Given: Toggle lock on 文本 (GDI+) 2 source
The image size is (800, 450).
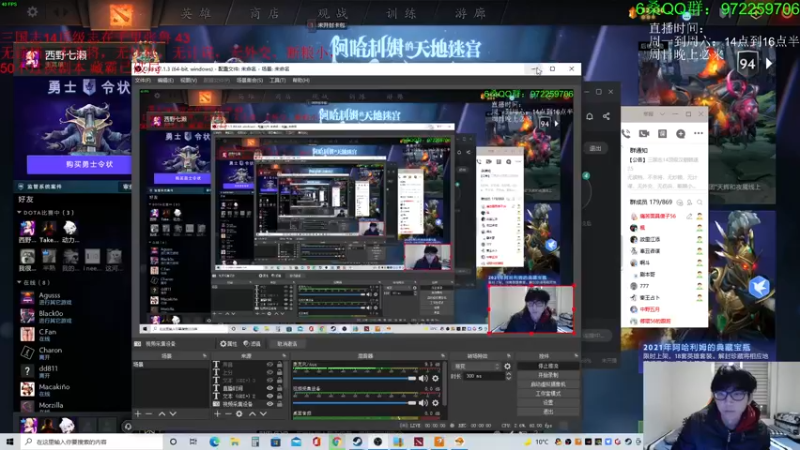Looking at the screenshot, I should pyautogui.click(x=280, y=396).
